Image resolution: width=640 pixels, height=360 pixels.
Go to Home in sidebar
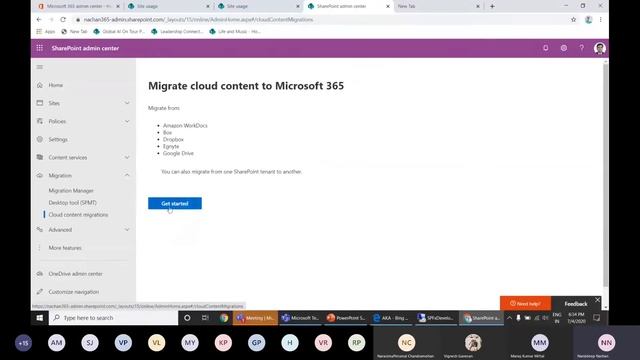pos(56,85)
